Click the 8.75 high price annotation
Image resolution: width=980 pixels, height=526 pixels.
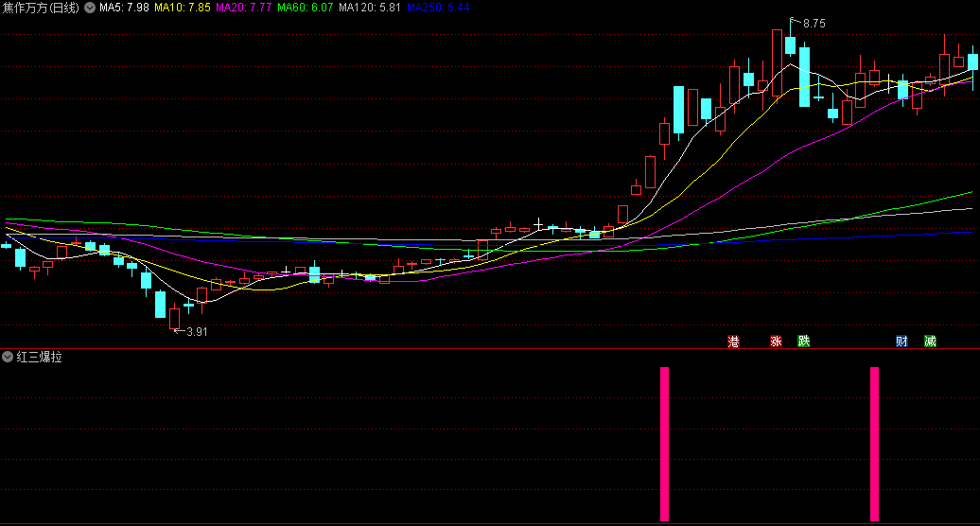tap(814, 24)
